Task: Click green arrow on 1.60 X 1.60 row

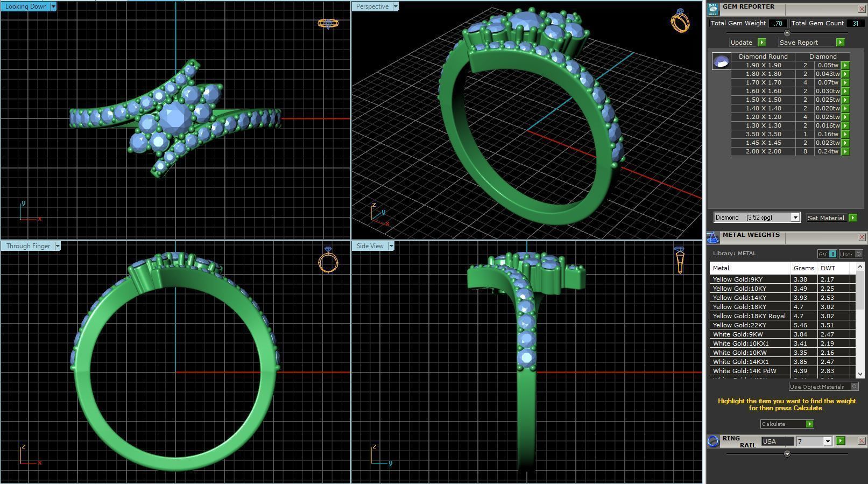Action: point(845,91)
